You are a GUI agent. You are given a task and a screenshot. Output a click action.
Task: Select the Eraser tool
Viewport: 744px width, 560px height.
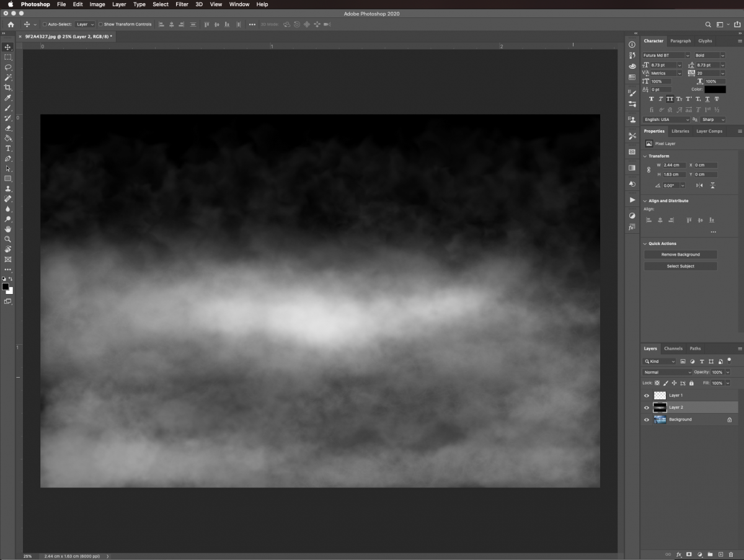(8, 128)
